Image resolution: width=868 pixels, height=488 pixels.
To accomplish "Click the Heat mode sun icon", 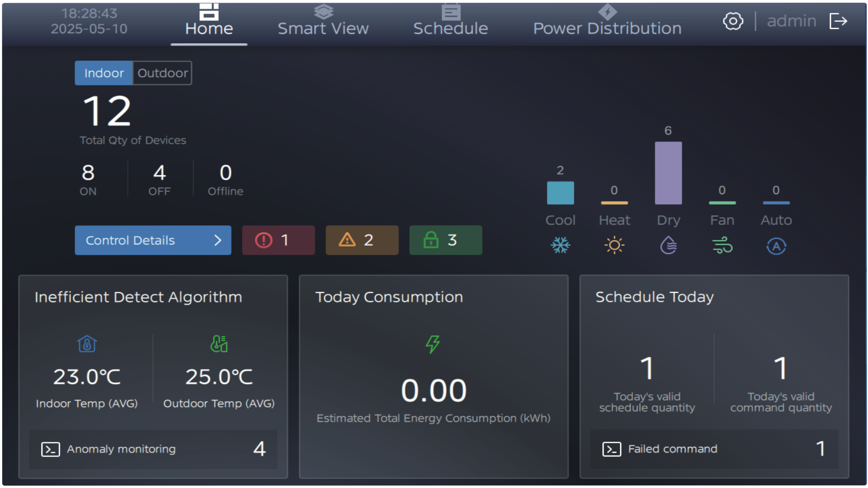I will pyautogui.click(x=614, y=245).
